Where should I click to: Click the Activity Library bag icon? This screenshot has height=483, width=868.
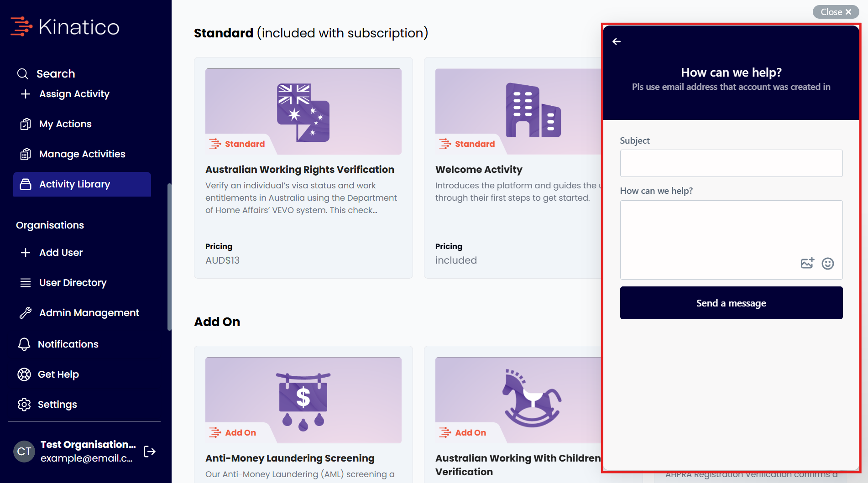[x=26, y=184]
